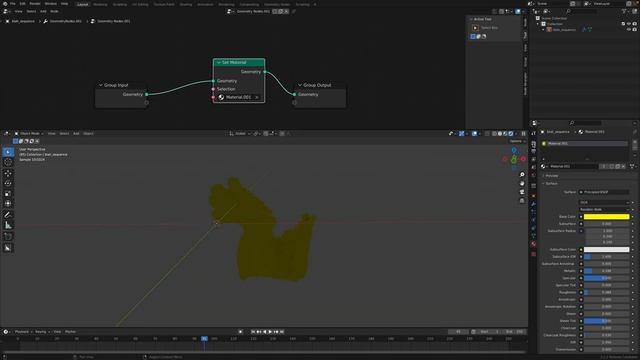Open the Object Mode dropdown
This screenshot has width=640, height=360.
(x=29, y=133)
